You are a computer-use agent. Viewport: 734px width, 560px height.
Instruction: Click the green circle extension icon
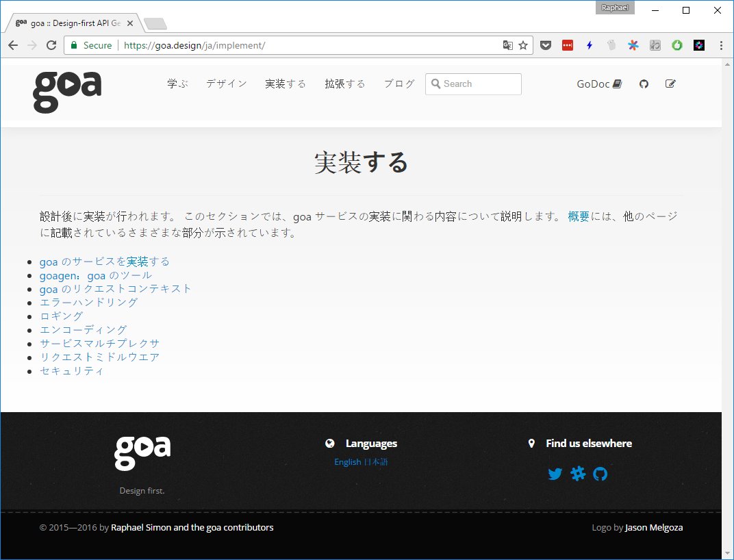tap(677, 45)
